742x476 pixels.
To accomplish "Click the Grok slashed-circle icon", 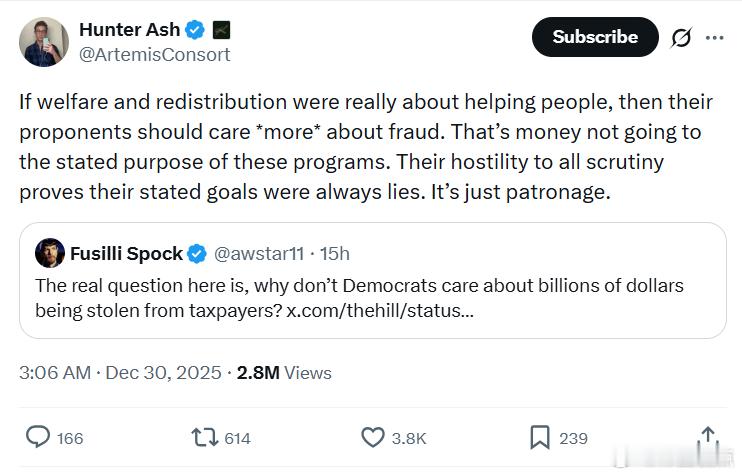I will pyautogui.click(x=681, y=38).
